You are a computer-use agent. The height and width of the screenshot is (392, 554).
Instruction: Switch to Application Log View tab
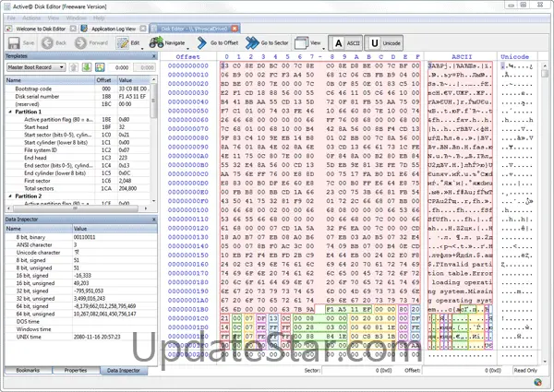[114, 29]
